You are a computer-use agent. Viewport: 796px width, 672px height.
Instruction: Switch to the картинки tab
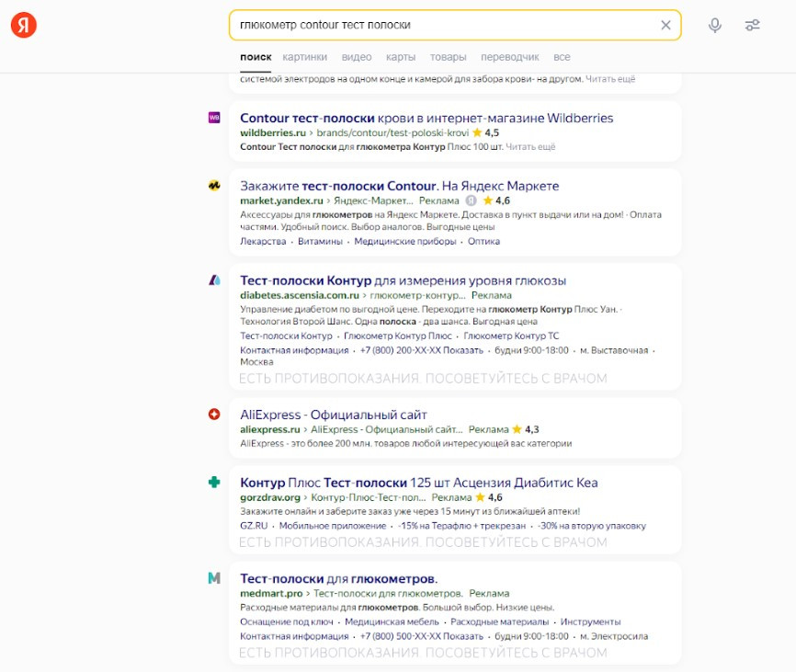coord(304,57)
